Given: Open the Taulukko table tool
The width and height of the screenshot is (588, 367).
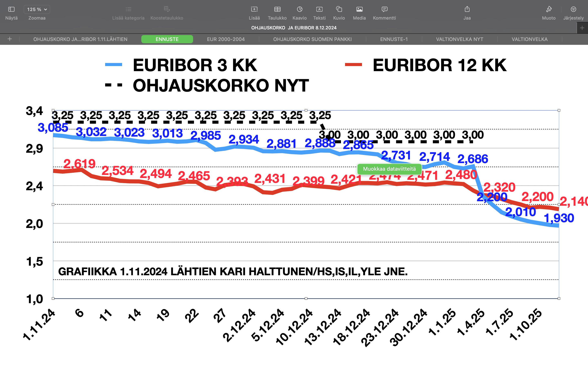Looking at the screenshot, I should [277, 9].
